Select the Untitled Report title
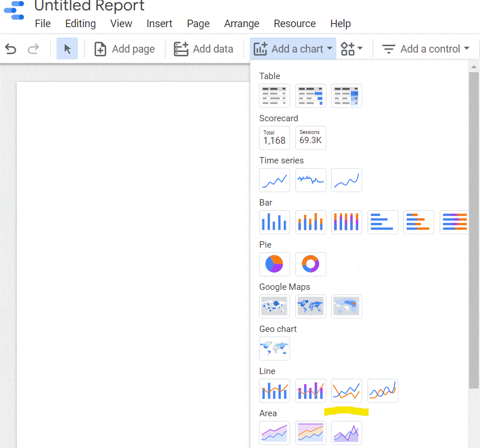The height and width of the screenshot is (448, 480). [x=89, y=6]
